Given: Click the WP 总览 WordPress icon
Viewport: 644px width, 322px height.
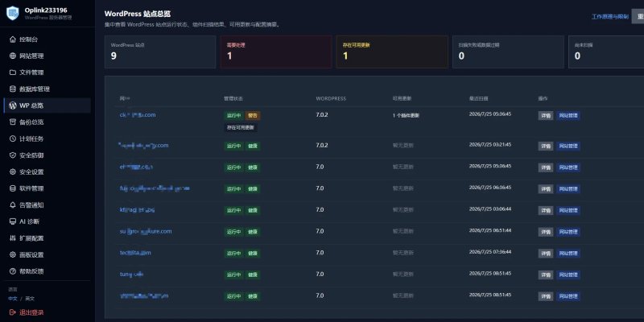Looking at the screenshot, I should [x=13, y=105].
